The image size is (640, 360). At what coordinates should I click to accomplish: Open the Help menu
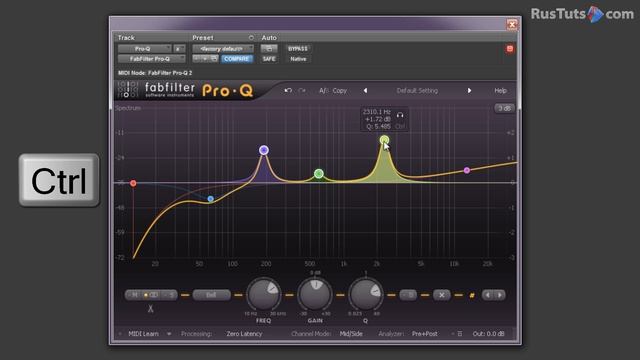[x=500, y=91]
